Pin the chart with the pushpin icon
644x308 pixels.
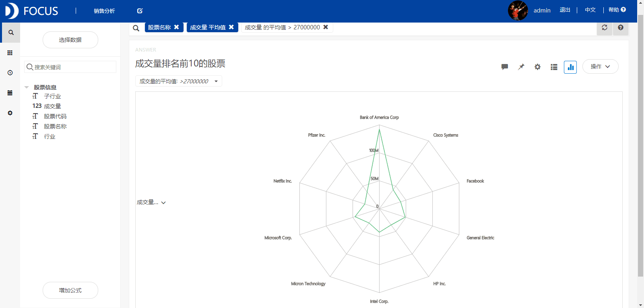(x=521, y=67)
